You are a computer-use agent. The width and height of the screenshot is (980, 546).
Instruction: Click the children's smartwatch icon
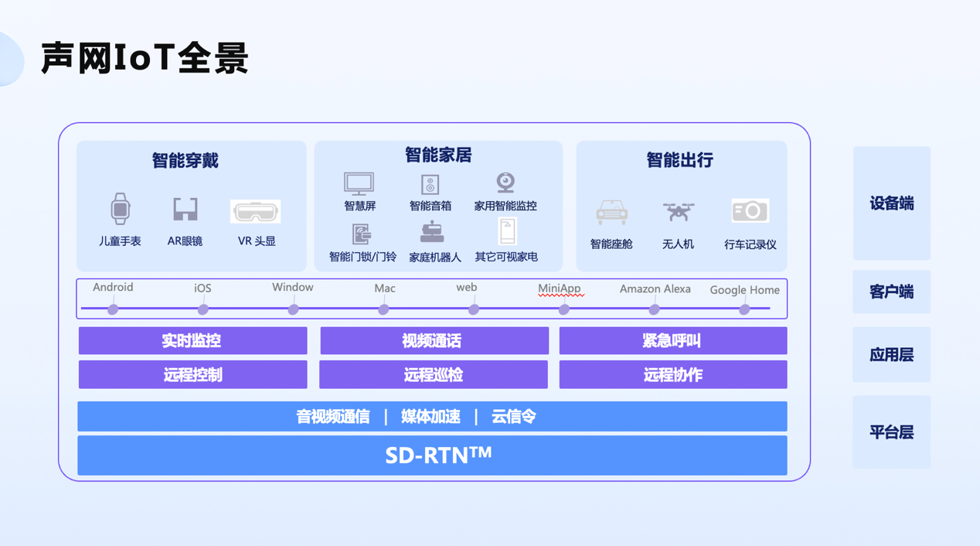coord(120,209)
